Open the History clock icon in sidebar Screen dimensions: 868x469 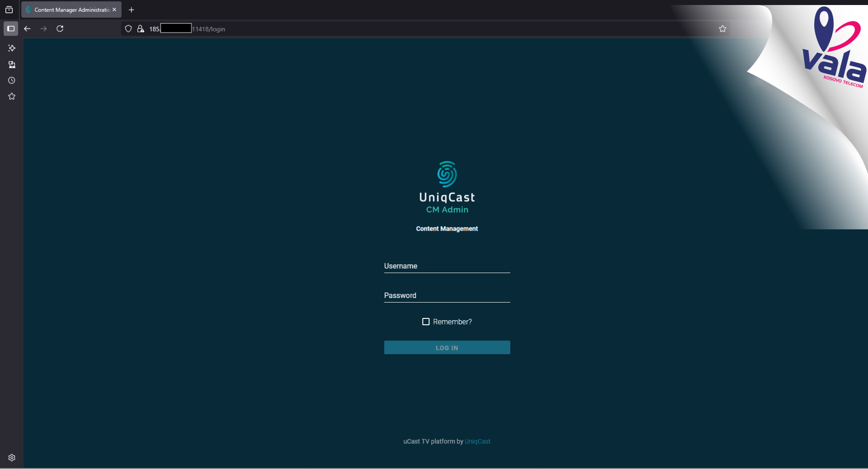[x=12, y=81]
